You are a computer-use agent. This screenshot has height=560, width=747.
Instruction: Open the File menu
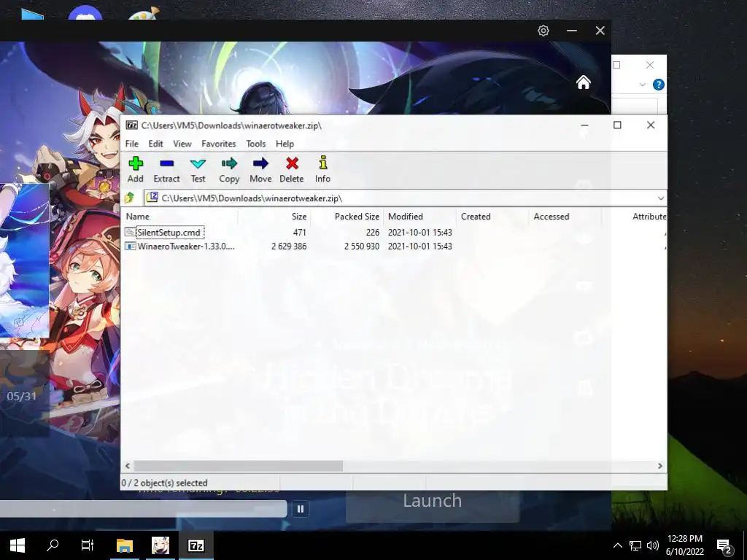point(132,144)
